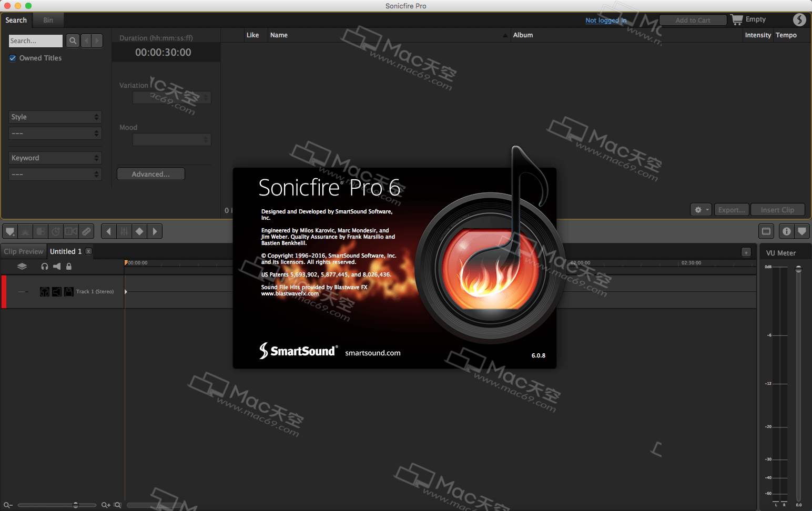812x511 pixels.
Task: Click the previous keyframe left arrow
Action: pos(108,231)
